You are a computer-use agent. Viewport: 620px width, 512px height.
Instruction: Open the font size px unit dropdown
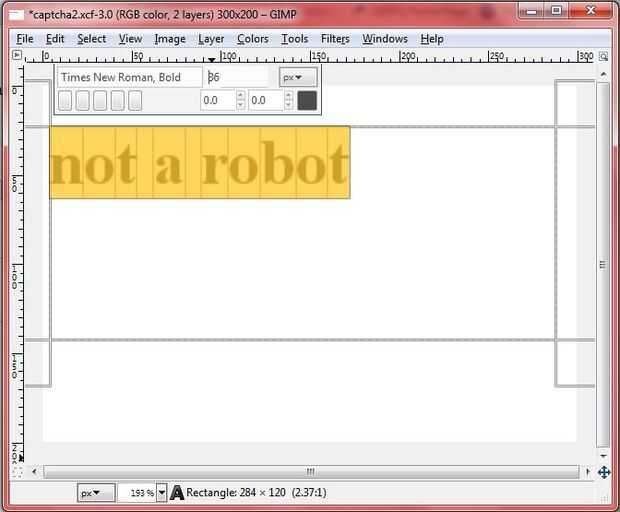(298, 77)
